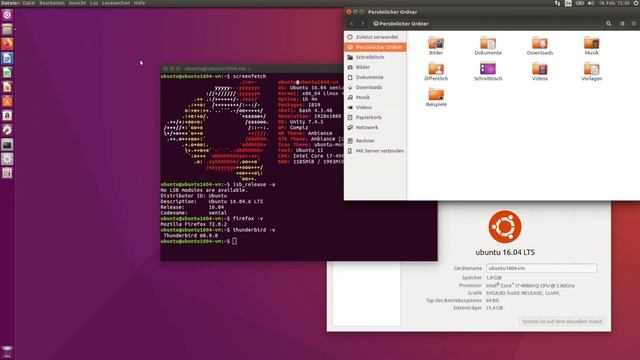Open the battery indicator in top panel
Viewport: 640px width, 360px height.
pyautogui.click(x=580, y=3)
